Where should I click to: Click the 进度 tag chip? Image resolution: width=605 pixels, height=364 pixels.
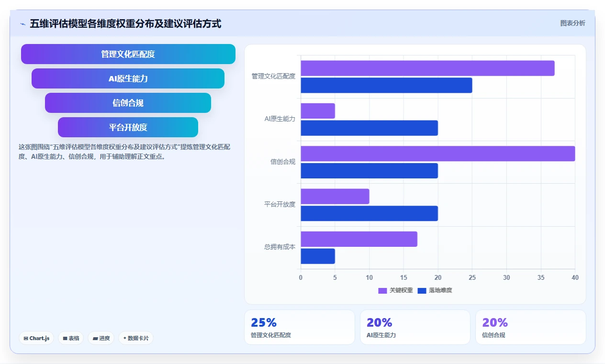101,338
